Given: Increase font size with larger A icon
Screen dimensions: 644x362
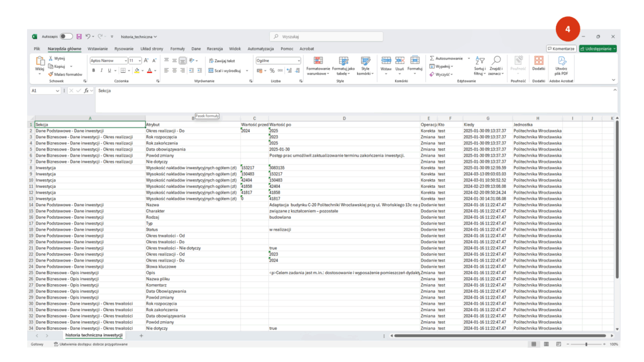Looking at the screenshot, I should coord(146,60).
